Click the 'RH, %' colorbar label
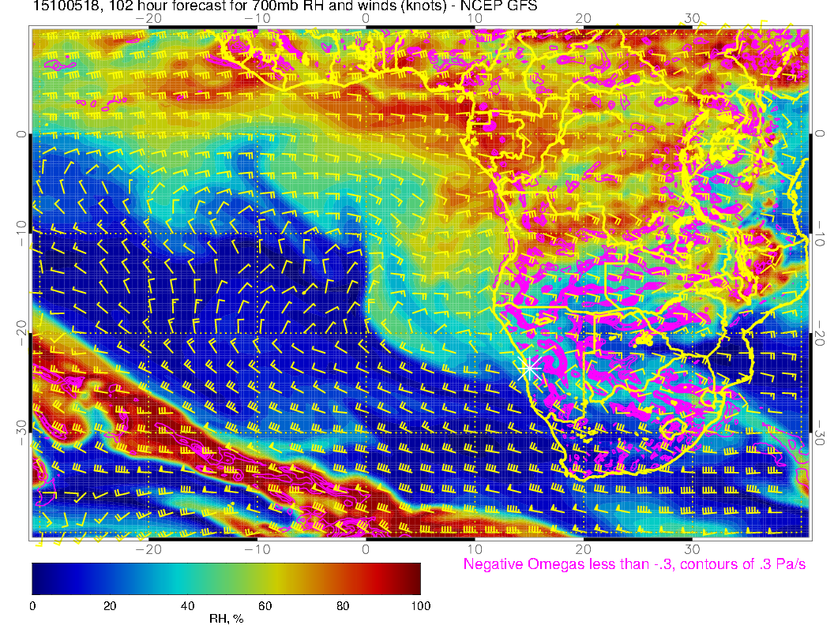 226,619
